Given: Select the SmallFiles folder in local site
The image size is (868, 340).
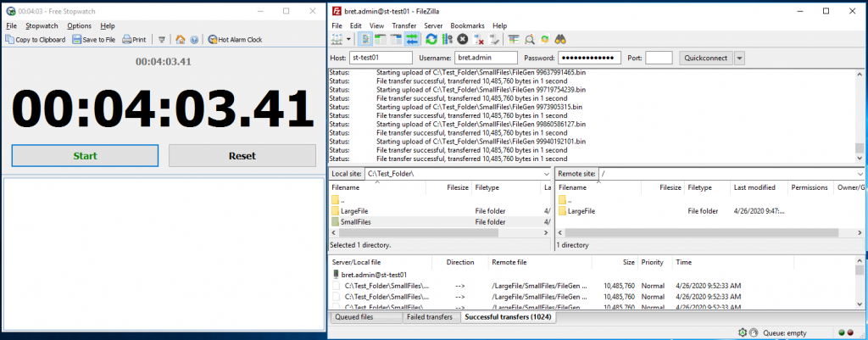Looking at the screenshot, I should (356, 222).
